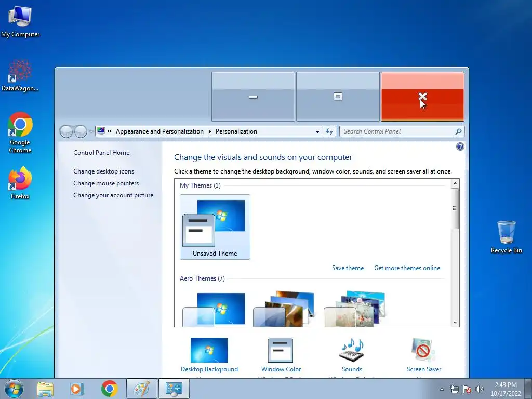Click the Show desktop strip

tap(528, 389)
